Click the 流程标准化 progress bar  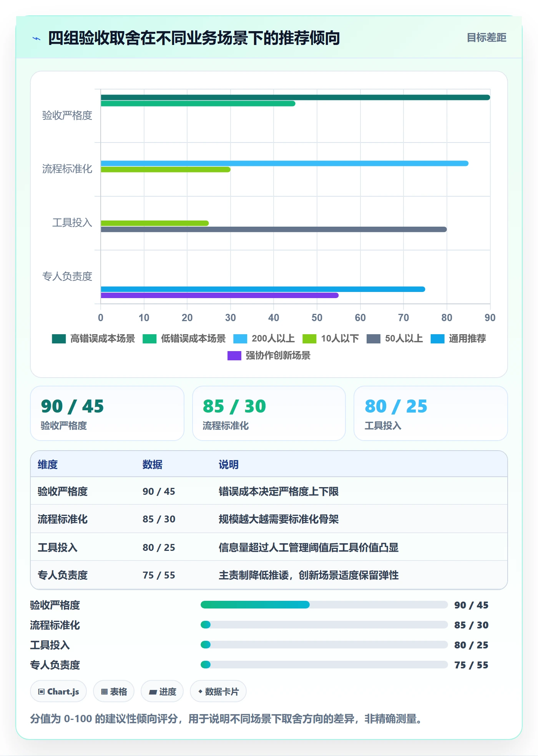coord(324,625)
